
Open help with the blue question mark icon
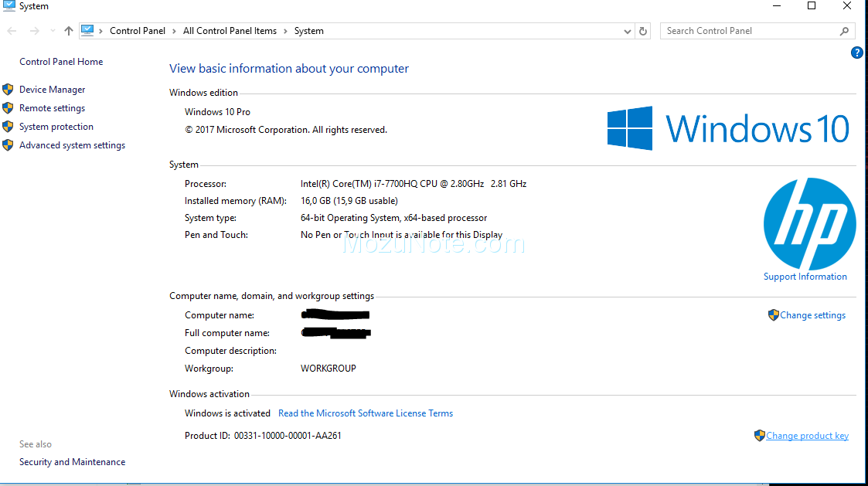[856, 53]
